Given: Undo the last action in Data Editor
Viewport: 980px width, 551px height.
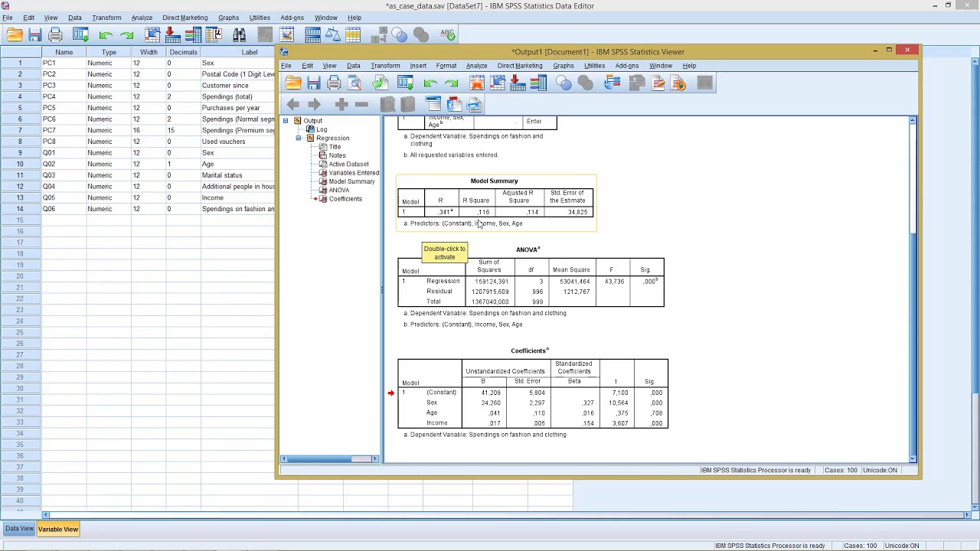Looking at the screenshot, I should tap(106, 34).
